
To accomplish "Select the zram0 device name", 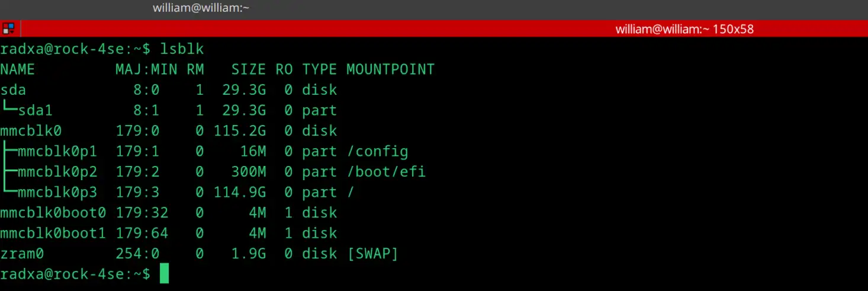I will [x=22, y=254].
